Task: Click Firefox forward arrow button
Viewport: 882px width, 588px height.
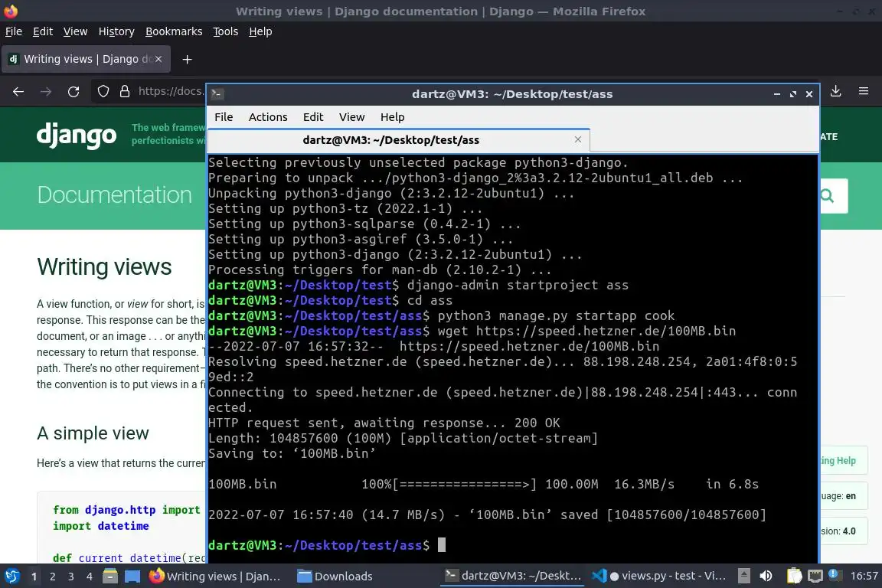Action: (x=46, y=92)
